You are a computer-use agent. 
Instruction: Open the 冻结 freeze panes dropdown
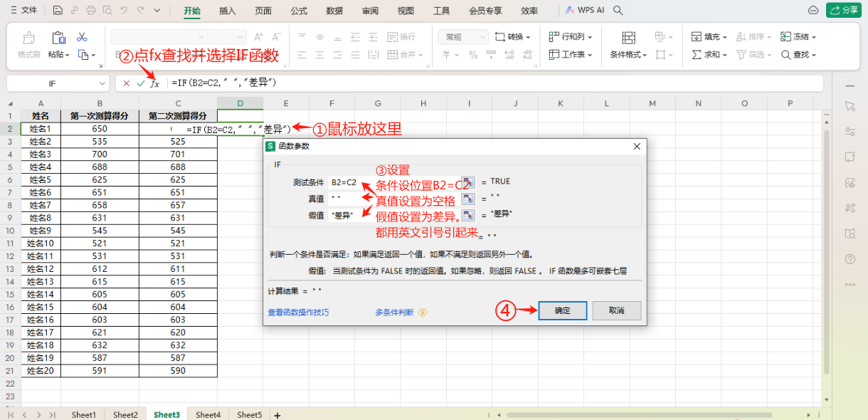(x=799, y=36)
